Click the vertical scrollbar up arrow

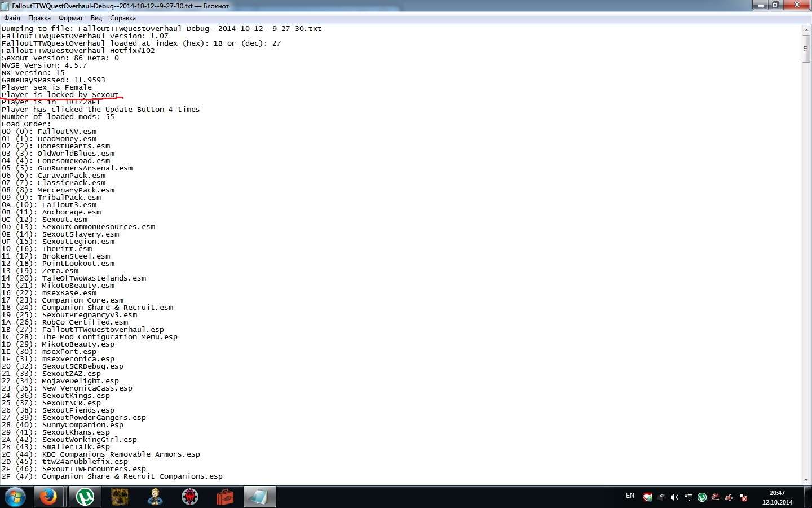pyautogui.click(x=806, y=29)
